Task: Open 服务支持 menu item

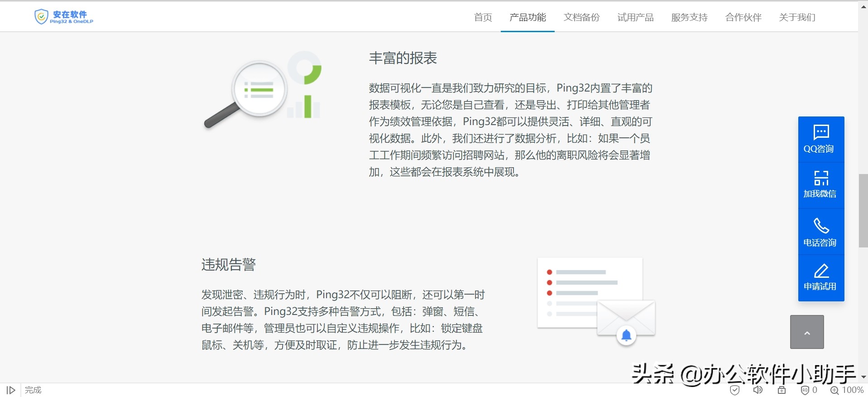Action: coord(689,17)
